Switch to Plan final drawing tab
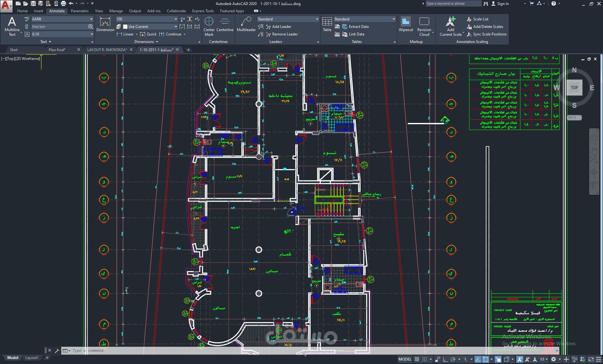603x364 pixels. coord(57,50)
